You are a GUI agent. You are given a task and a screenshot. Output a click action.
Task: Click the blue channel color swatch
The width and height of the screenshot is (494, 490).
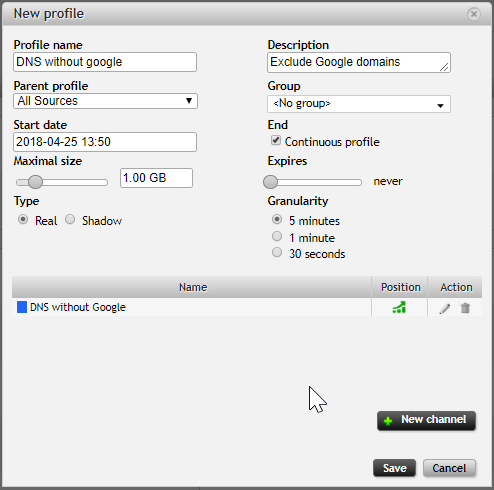(22, 307)
